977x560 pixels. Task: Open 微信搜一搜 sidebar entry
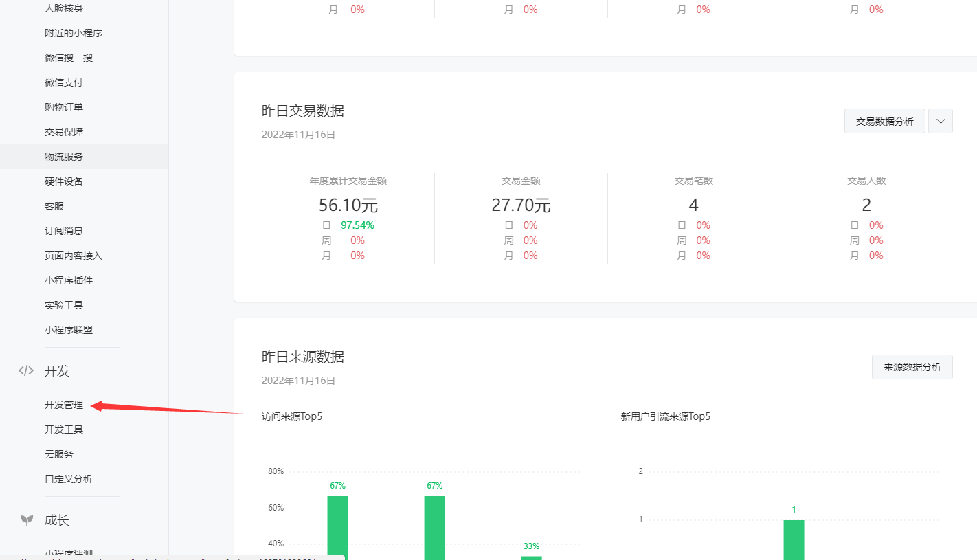[x=69, y=58]
